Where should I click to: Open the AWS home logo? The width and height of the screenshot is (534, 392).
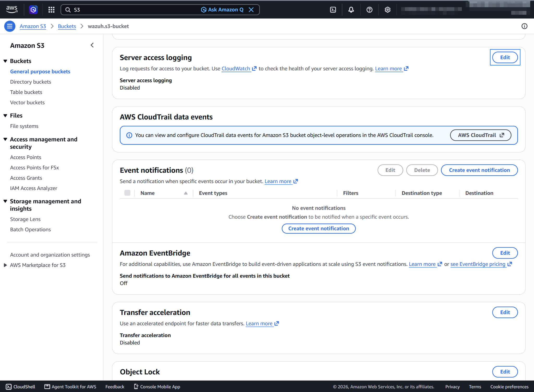(12, 10)
